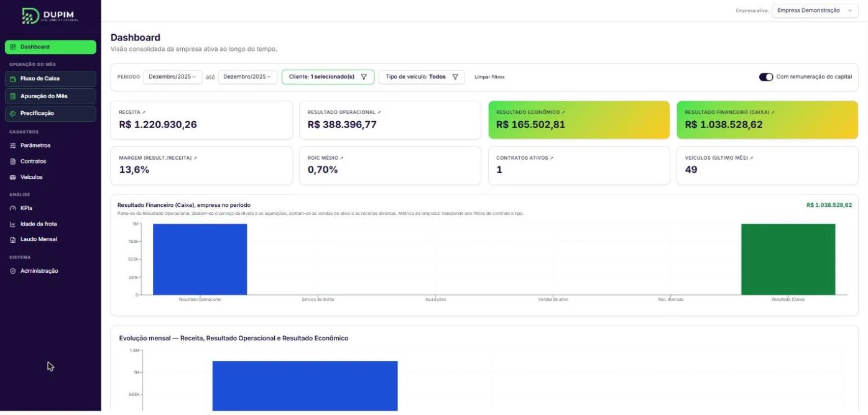
Task: Open the Veículos (último mês) card showing 49
Action: [x=767, y=166]
